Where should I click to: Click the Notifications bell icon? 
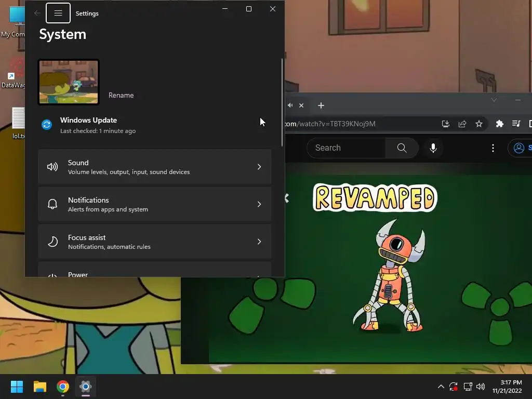pyautogui.click(x=52, y=204)
